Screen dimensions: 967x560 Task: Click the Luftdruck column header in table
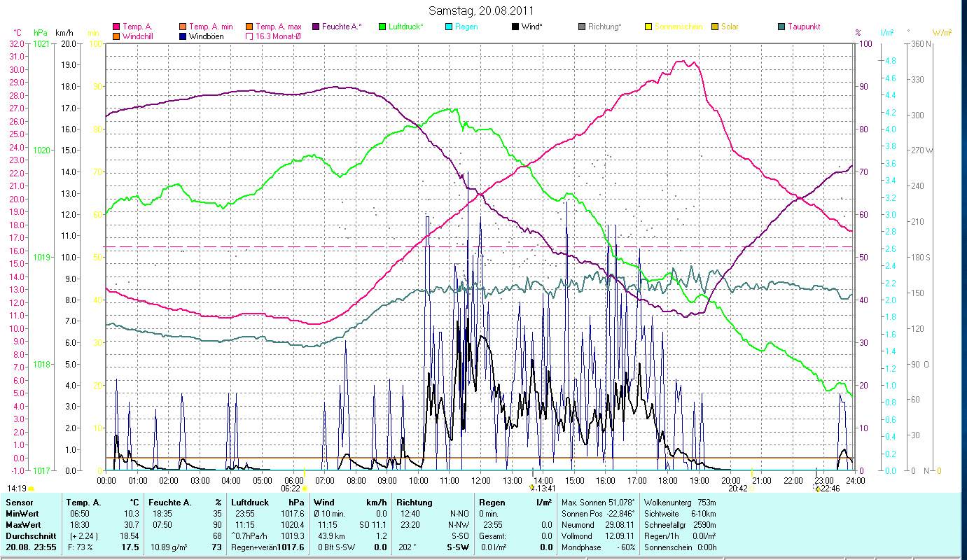(249, 503)
